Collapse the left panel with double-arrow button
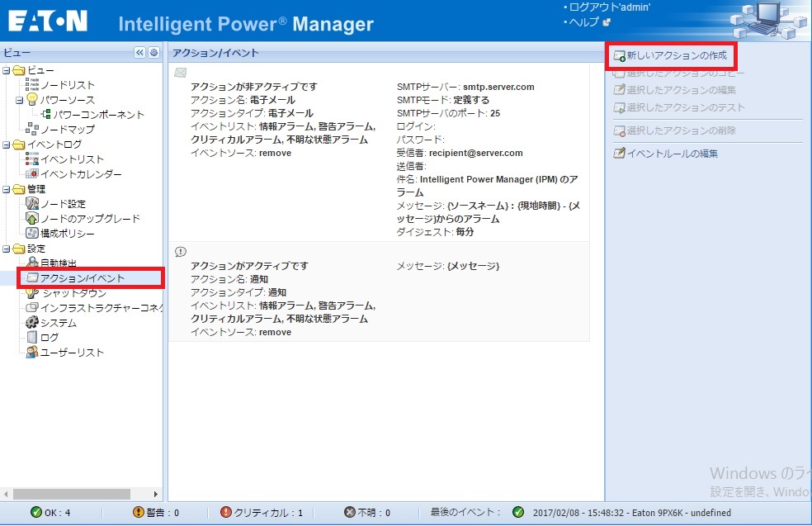Screen dimensions: 812x526 (x=139, y=52)
